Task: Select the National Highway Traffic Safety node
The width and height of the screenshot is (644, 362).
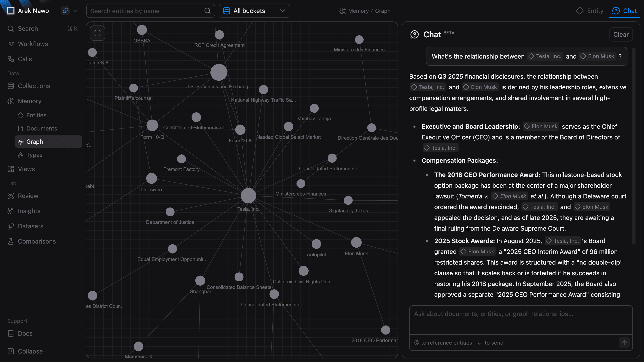Action: coord(263,90)
